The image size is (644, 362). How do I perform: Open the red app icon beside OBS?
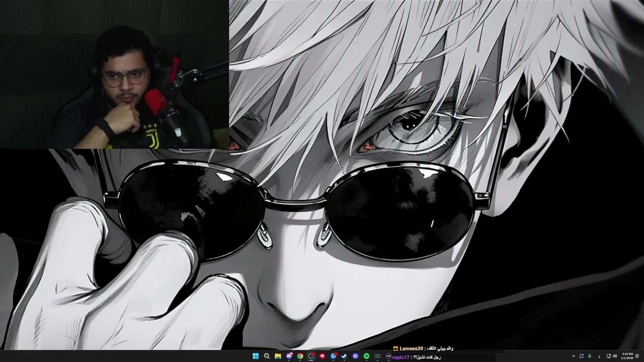pyautogui.click(x=323, y=356)
